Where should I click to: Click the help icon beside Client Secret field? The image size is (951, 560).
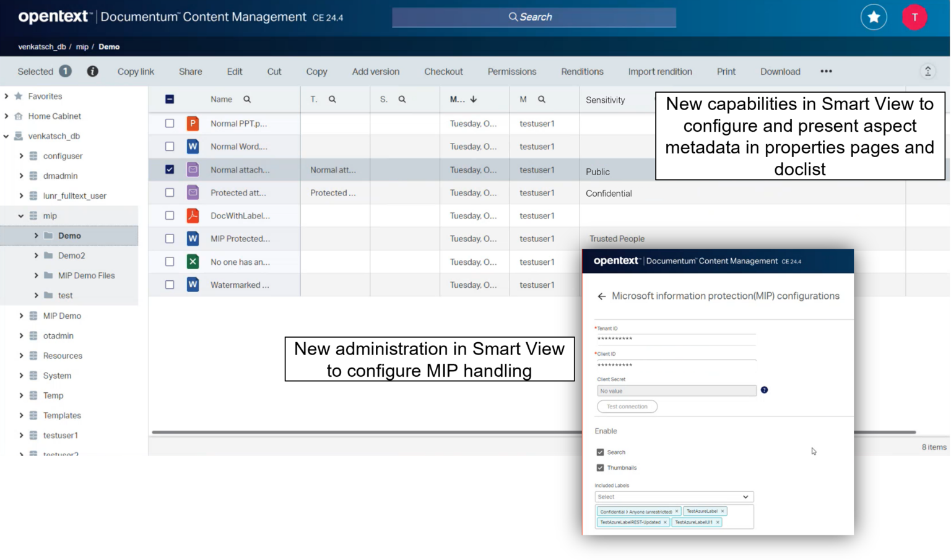tap(764, 390)
